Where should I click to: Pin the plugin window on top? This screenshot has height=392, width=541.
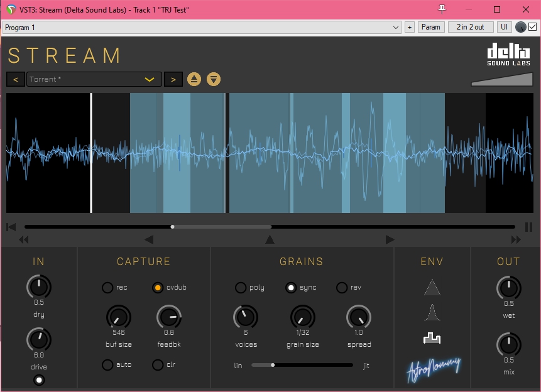coord(442,9)
